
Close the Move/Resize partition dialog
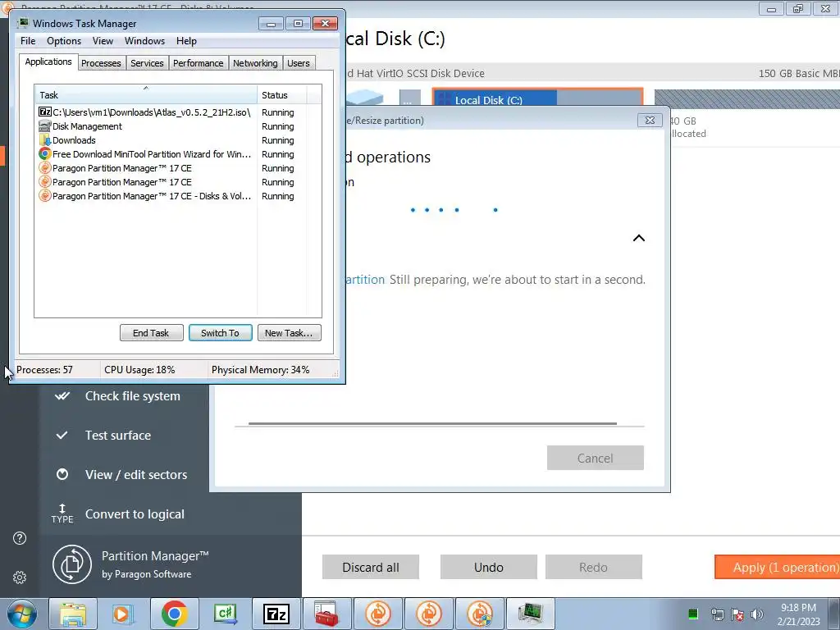(650, 121)
